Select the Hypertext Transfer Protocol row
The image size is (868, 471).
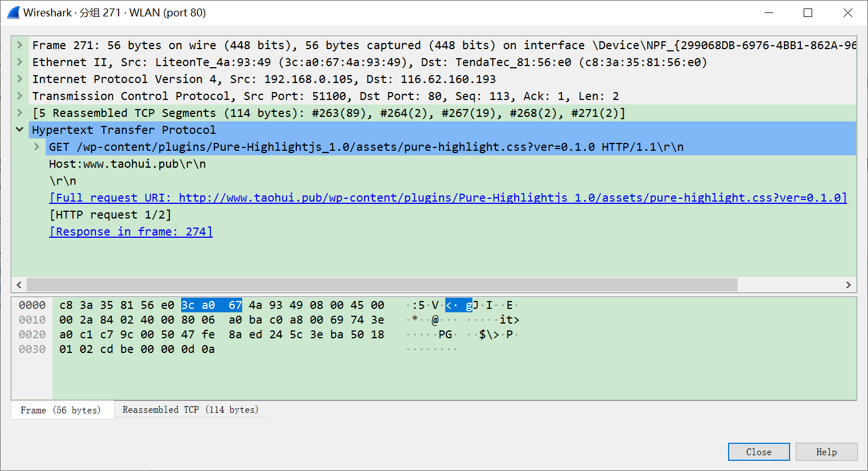[442, 130]
